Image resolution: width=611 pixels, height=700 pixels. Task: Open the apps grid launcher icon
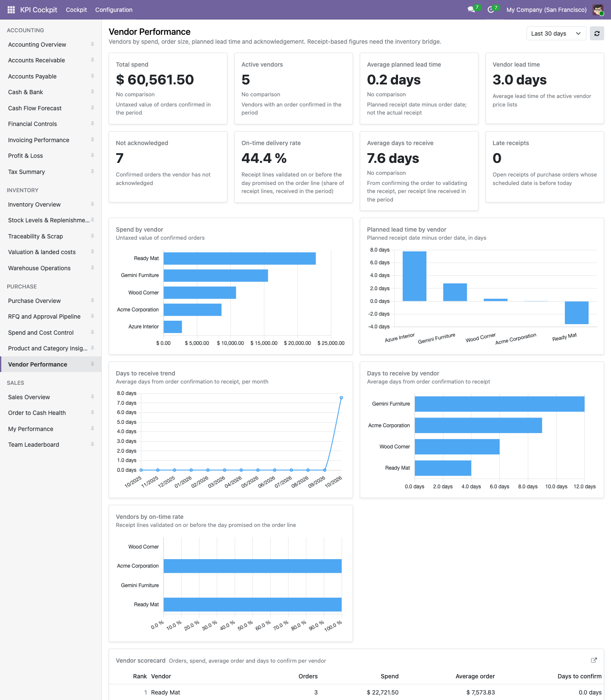pyautogui.click(x=11, y=10)
